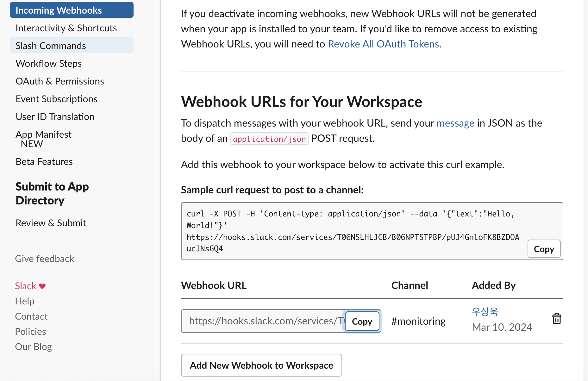Click Add New Webhook to Workspace
588x381 pixels.
pos(261,365)
